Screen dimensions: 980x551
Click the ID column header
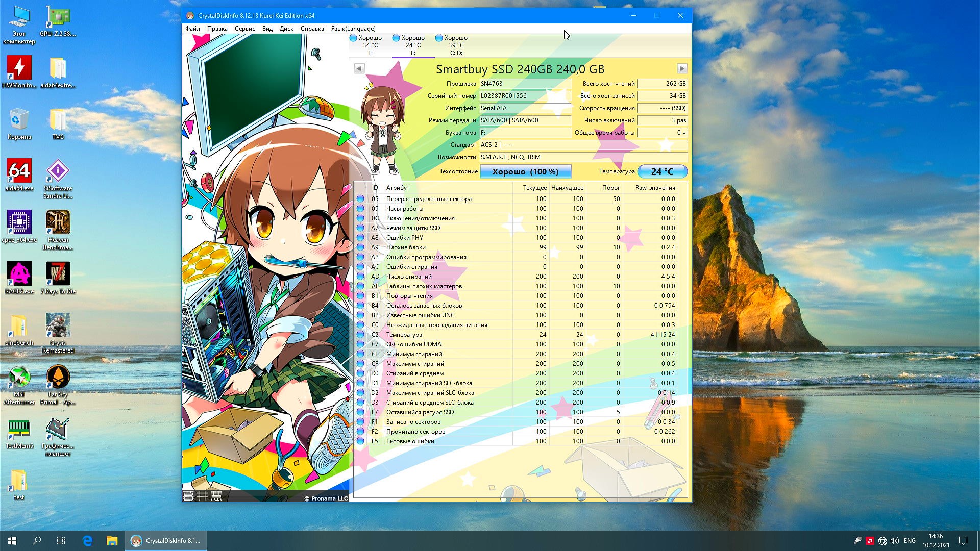point(375,188)
